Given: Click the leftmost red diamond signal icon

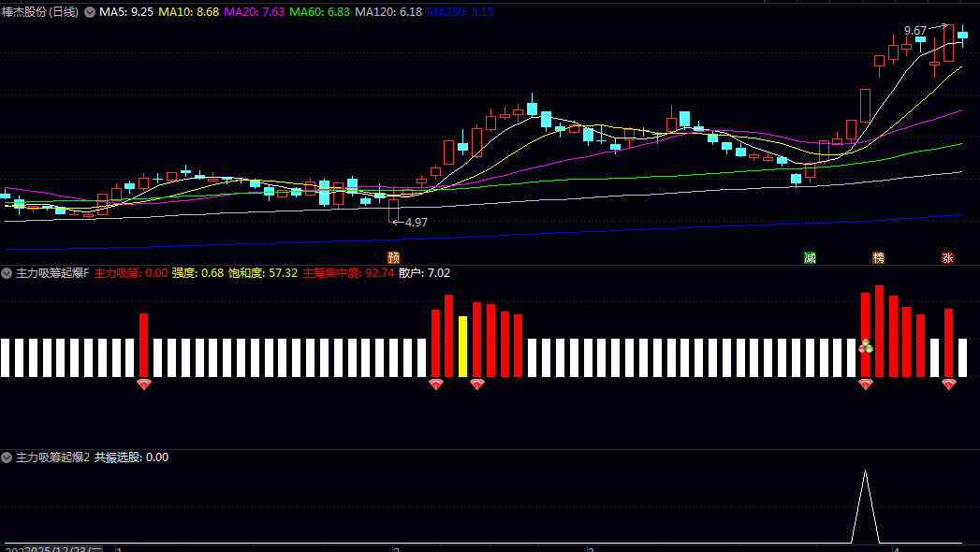Looking at the screenshot, I should tap(144, 384).
